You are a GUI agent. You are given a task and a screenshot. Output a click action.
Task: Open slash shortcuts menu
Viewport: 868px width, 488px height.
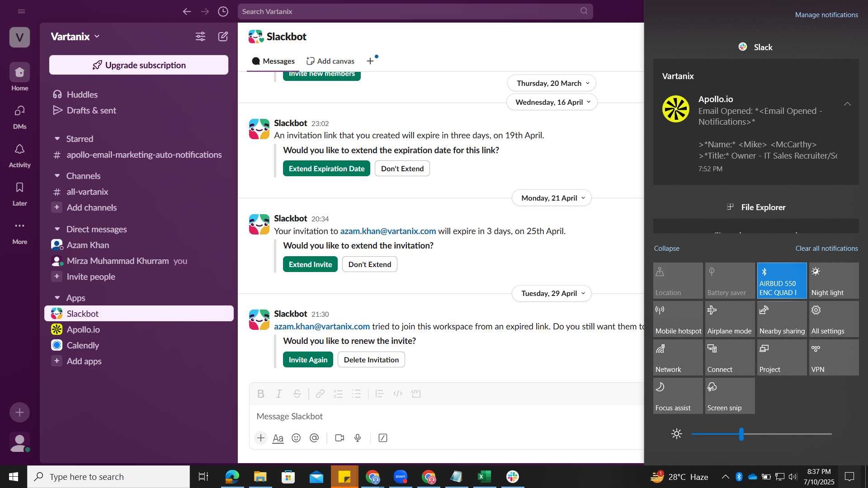click(383, 438)
